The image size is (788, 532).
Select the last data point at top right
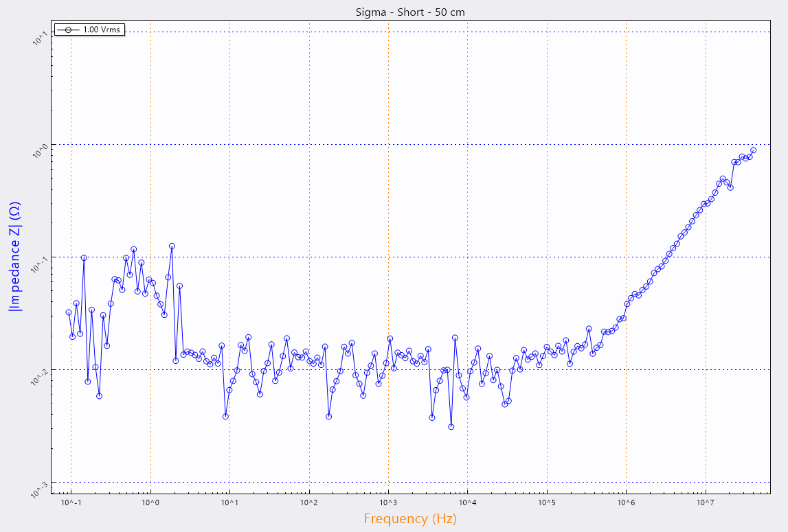(753, 150)
